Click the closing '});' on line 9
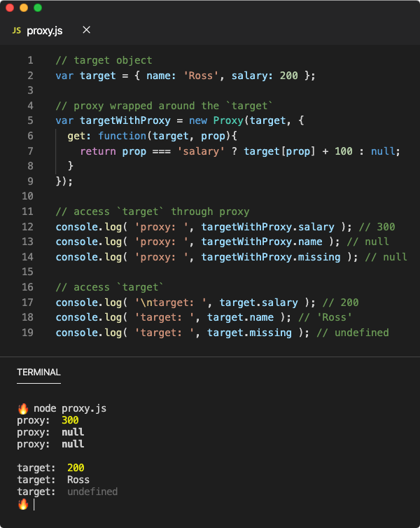Image resolution: width=420 pixels, height=528 pixels. click(64, 181)
